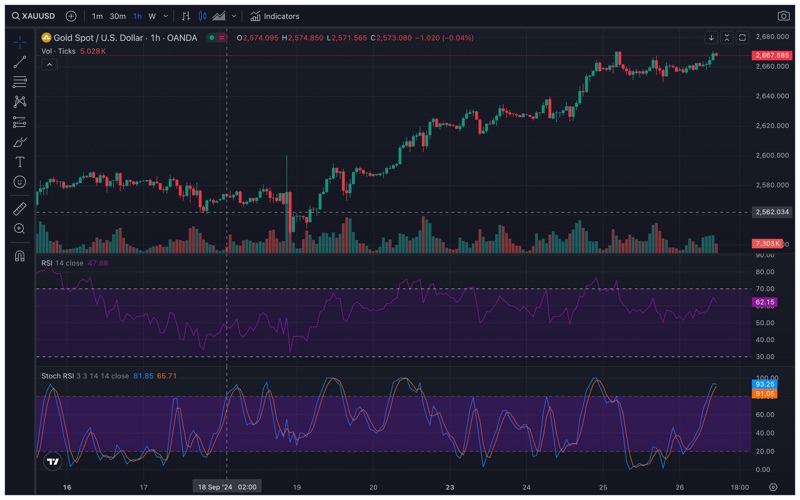Select the W weekly timeframe
Image resolution: width=800 pixels, height=500 pixels.
pos(152,16)
